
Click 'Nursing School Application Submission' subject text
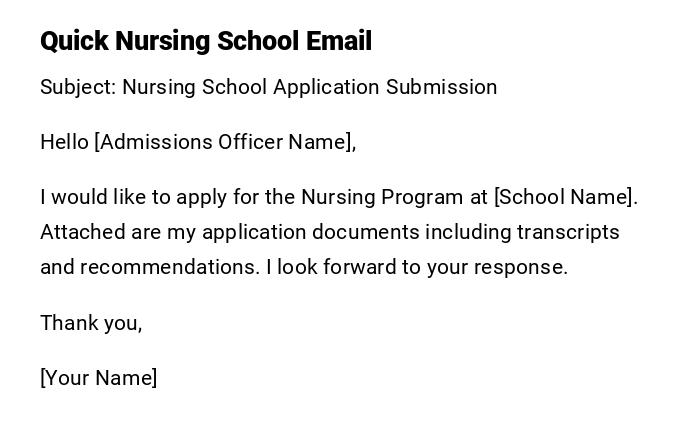(x=310, y=87)
